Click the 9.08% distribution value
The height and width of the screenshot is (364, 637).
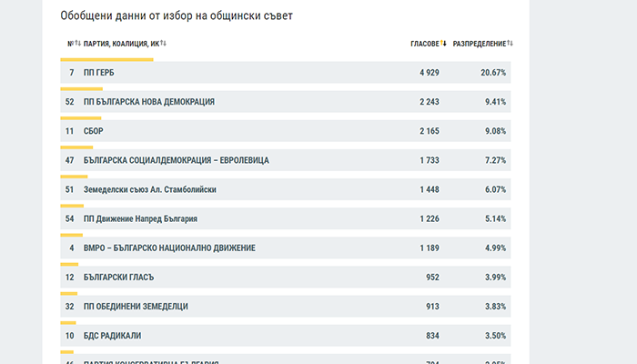point(495,131)
